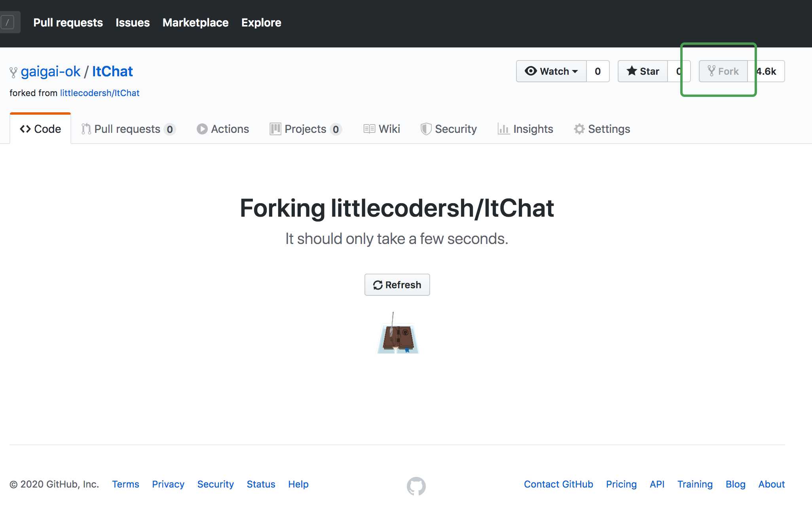
Task: Open the Settings tab
Action: (x=602, y=129)
